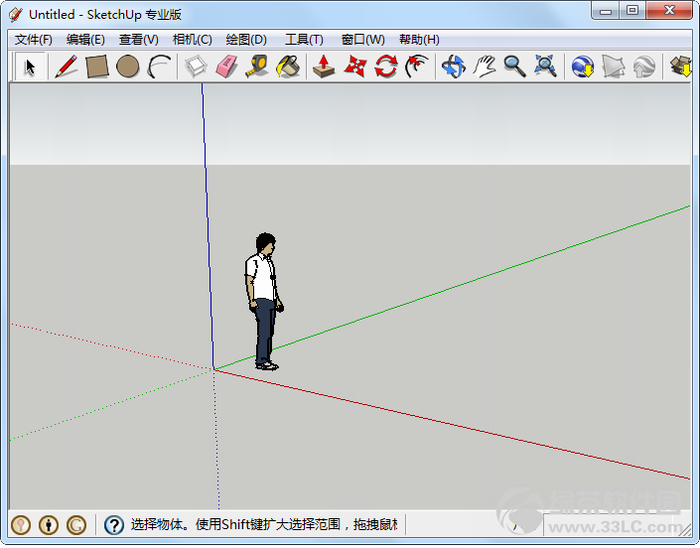Viewport: 700px width, 548px height.
Task: Select the Offset tool
Action: [417, 66]
